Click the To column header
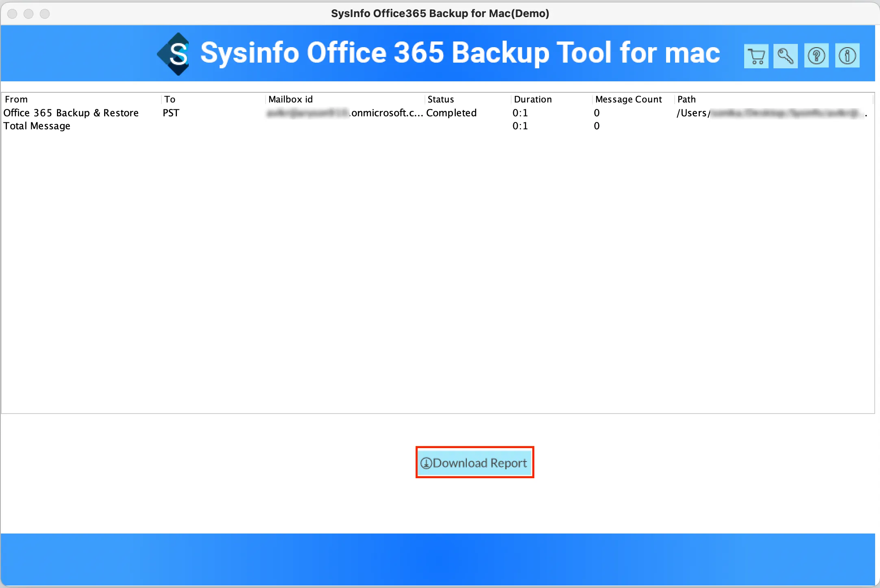The height and width of the screenshot is (588, 880). click(170, 99)
